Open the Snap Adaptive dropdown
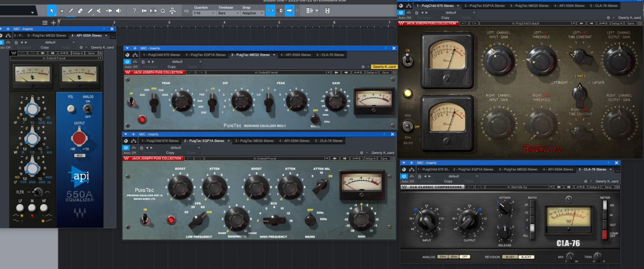 tap(252, 12)
